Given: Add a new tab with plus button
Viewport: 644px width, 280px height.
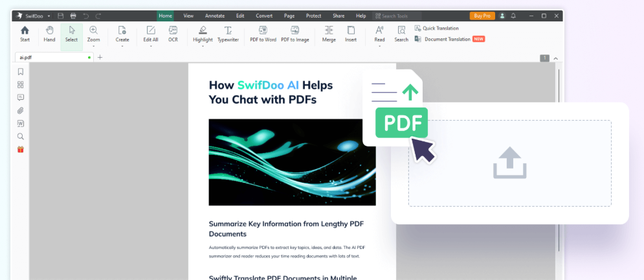Looking at the screenshot, I should [100, 58].
